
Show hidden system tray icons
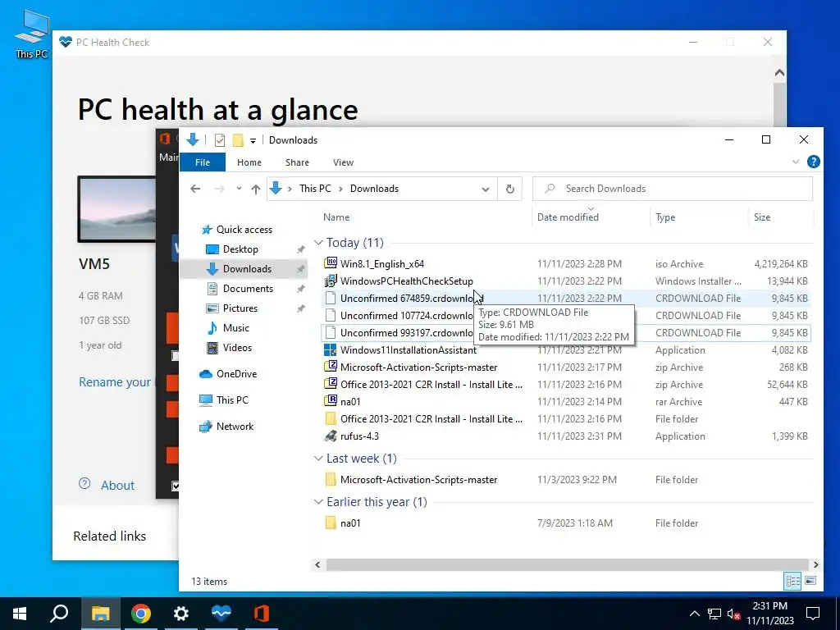point(694,614)
